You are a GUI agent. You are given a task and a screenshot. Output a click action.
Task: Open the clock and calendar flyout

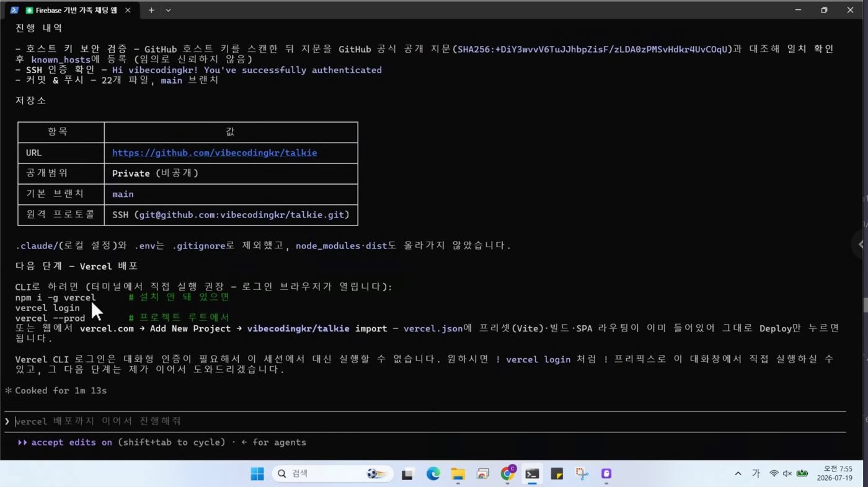click(834, 474)
